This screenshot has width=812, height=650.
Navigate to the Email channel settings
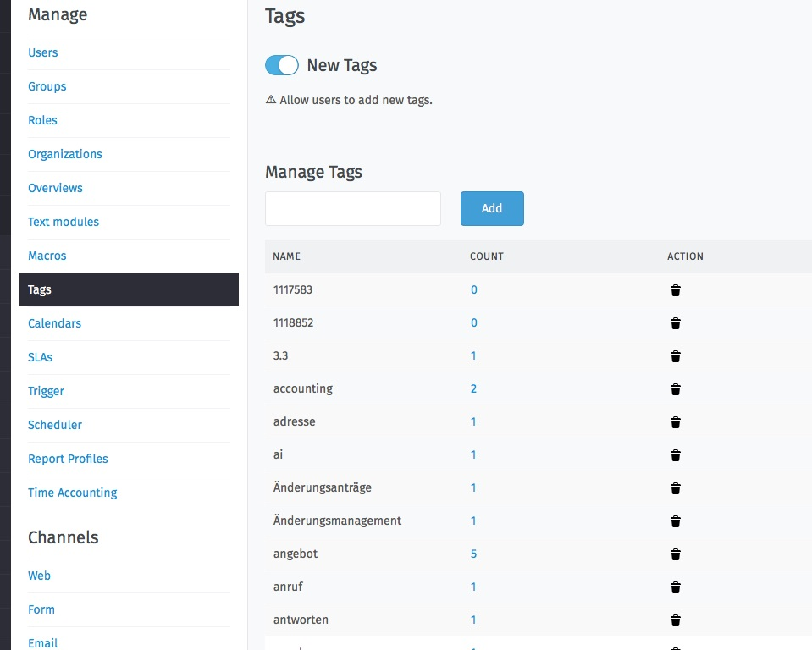42,643
